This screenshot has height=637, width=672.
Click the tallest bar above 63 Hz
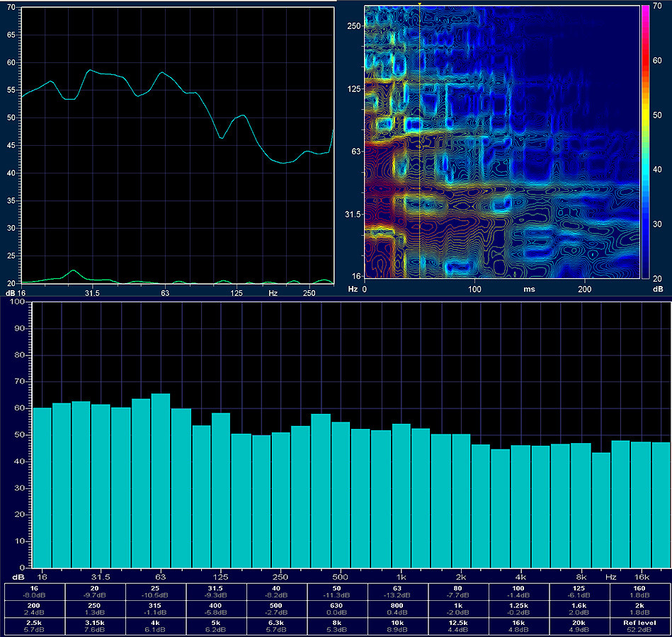pyautogui.click(x=161, y=481)
